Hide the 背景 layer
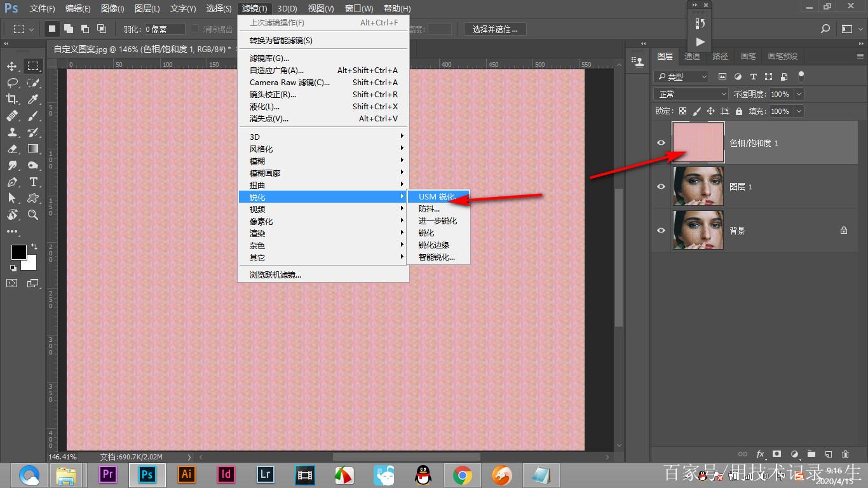 click(661, 231)
